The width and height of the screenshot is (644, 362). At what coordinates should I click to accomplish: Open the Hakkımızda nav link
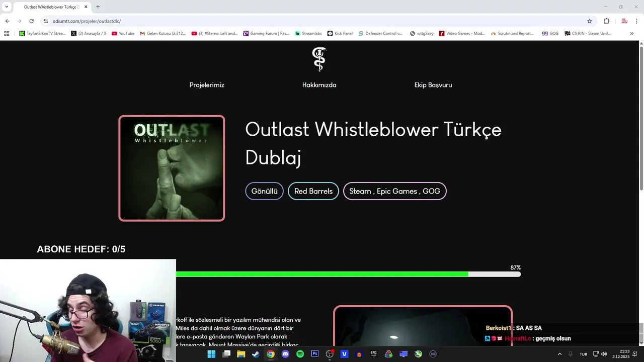click(x=319, y=85)
